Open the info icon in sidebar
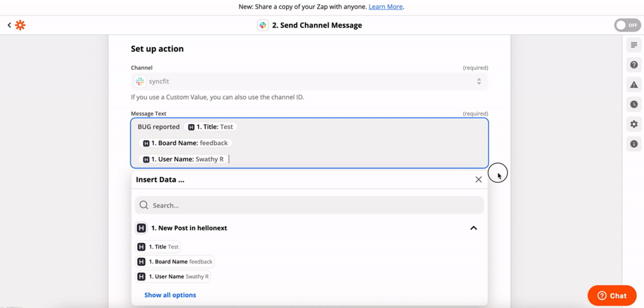 pyautogui.click(x=634, y=144)
